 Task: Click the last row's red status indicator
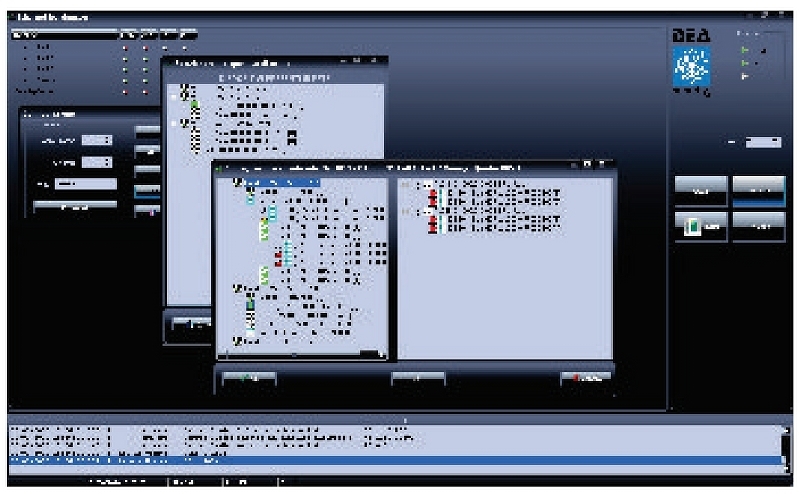pyautogui.click(x=124, y=90)
